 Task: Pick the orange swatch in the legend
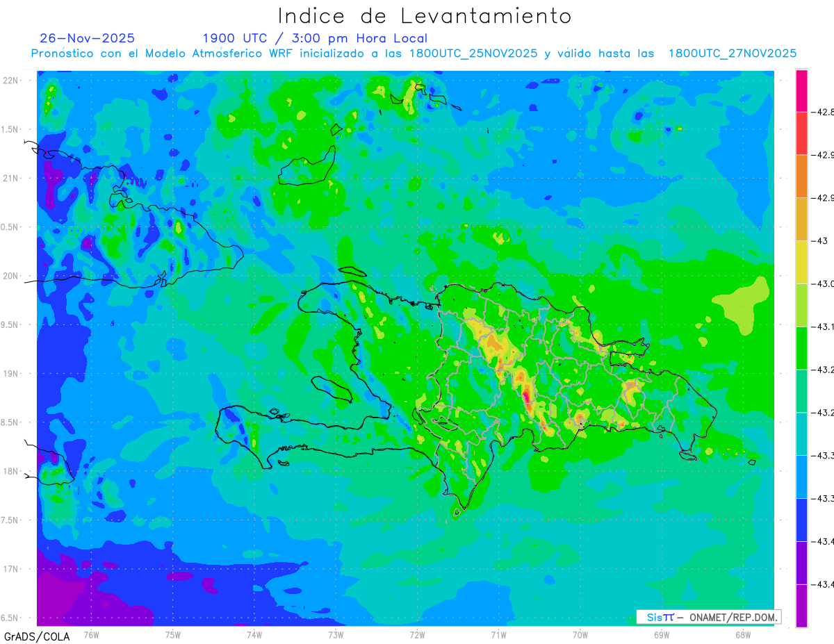(x=801, y=176)
